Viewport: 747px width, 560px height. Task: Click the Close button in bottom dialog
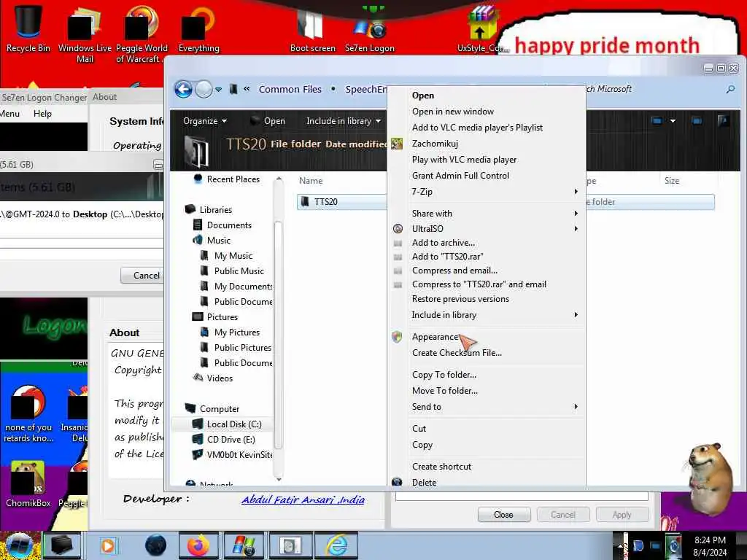(503, 515)
